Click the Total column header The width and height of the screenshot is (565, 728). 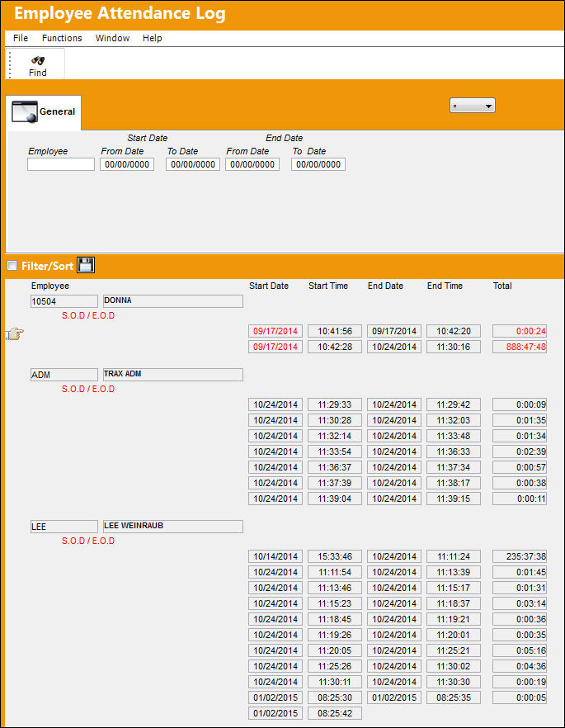(x=502, y=286)
